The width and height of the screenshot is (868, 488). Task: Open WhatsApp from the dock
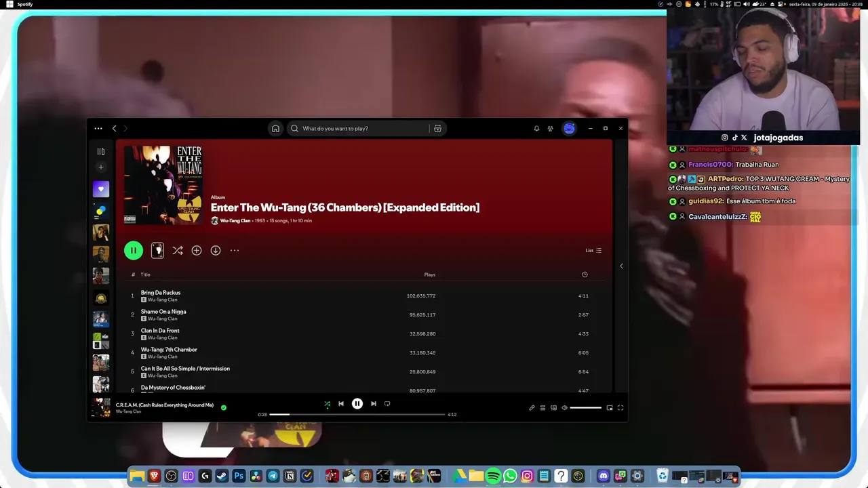(510, 476)
